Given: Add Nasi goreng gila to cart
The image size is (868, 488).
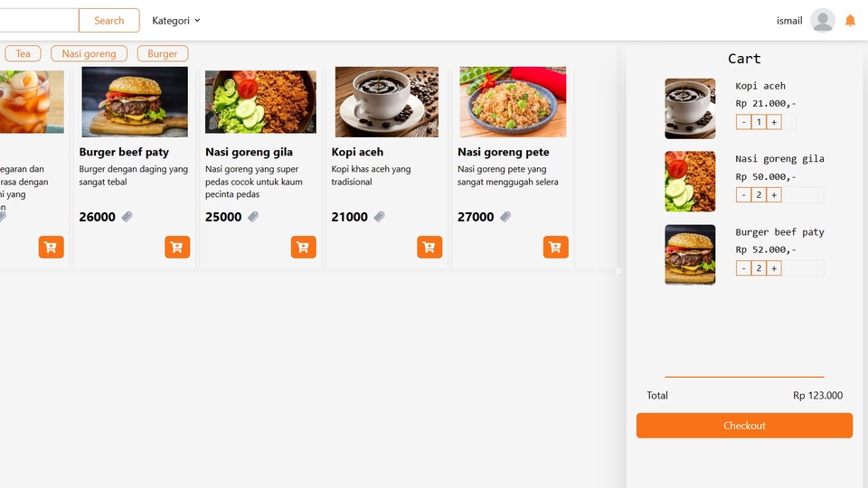Looking at the screenshot, I should coord(304,247).
